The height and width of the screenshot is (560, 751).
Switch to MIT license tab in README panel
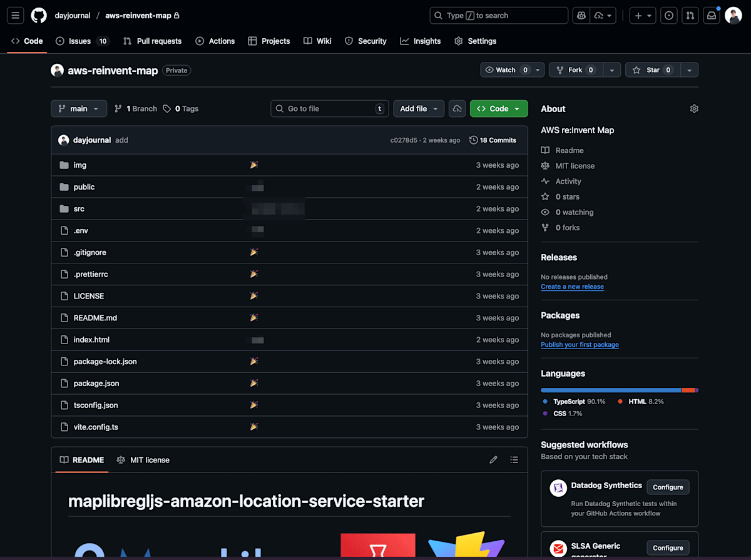pyautogui.click(x=143, y=460)
